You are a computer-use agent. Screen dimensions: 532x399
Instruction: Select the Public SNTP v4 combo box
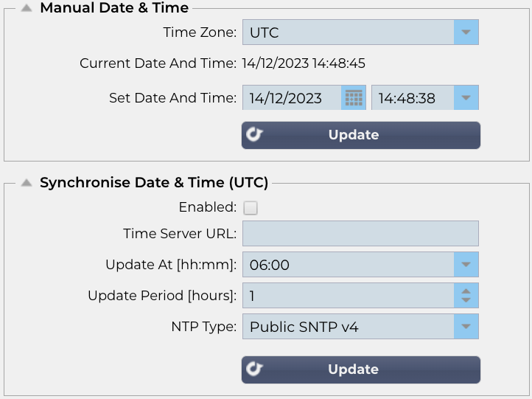point(348,326)
